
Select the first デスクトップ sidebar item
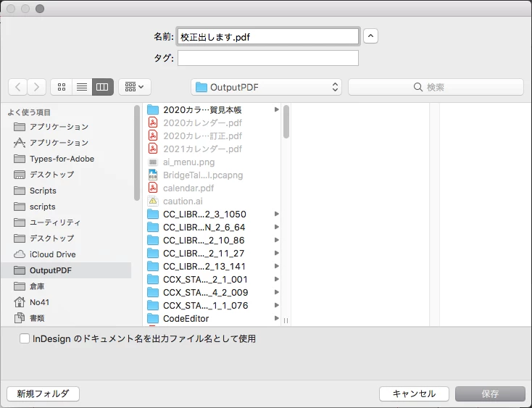pos(66,175)
